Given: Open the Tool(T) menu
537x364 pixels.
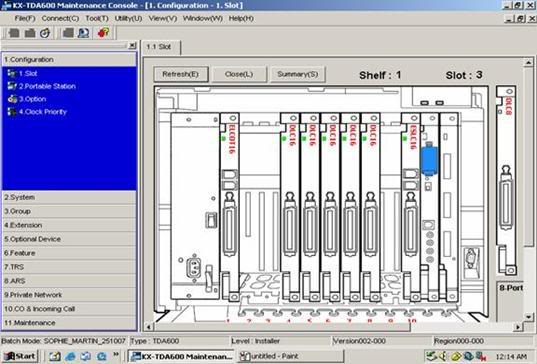Looking at the screenshot, I should pos(97,18).
